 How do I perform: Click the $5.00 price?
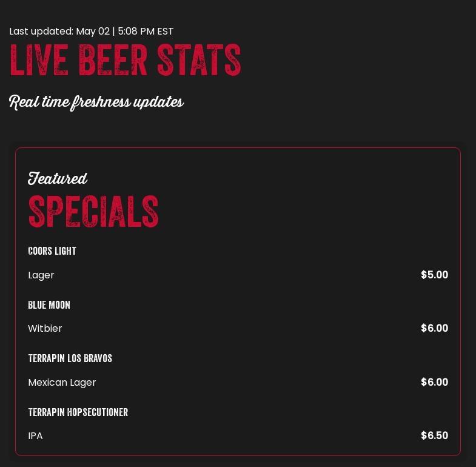tap(434, 275)
